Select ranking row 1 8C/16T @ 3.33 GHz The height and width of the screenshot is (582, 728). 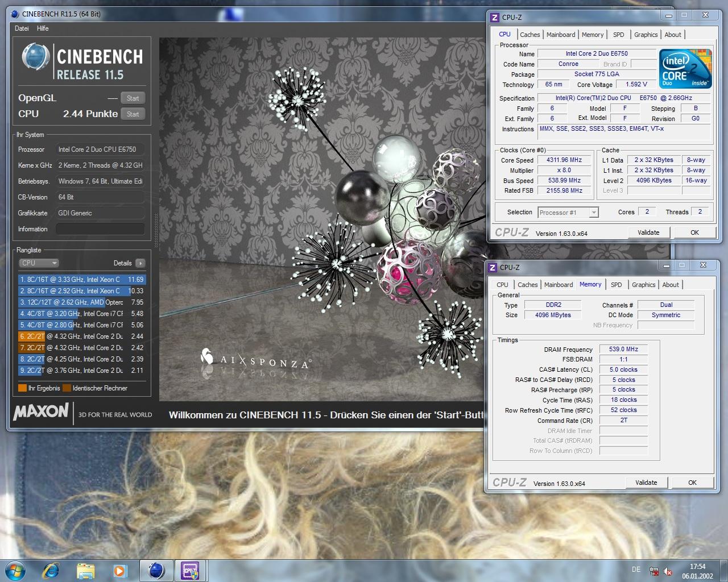coord(82,279)
